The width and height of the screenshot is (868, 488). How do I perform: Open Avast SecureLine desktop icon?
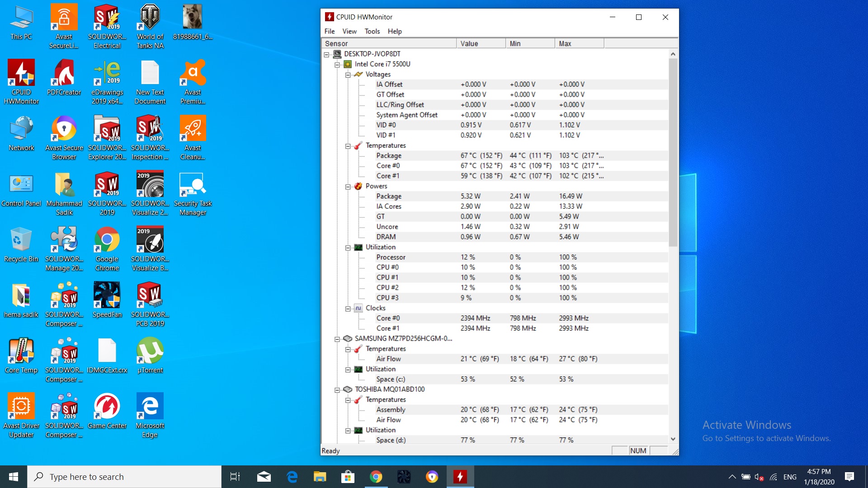pos(64,26)
